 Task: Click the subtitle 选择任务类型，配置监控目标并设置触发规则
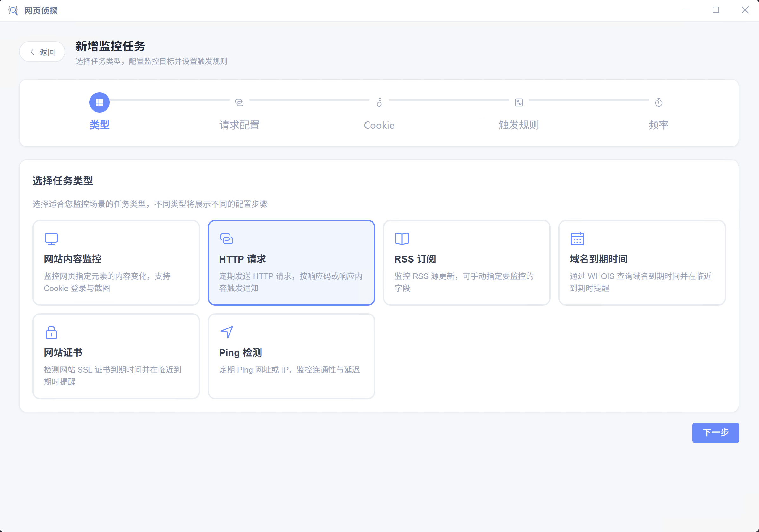coord(152,62)
